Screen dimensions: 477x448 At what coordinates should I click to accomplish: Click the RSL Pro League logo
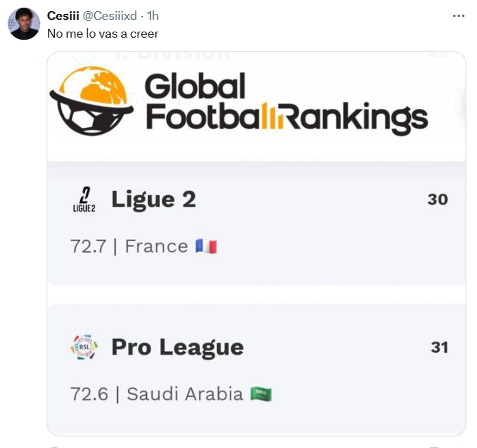[x=84, y=347]
